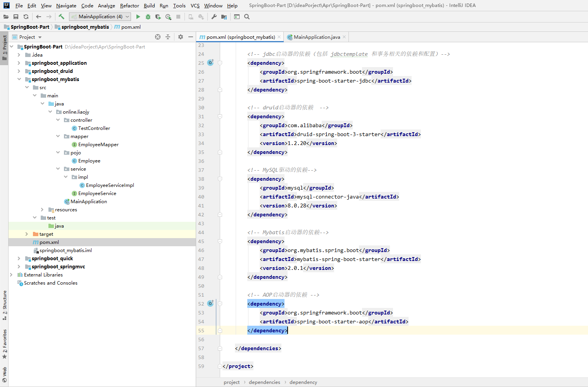Viewport: 588px width, 387px height.
Task: Click the dependencies breadcrumb at editor bottom
Action: pyautogui.click(x=264, y=382)
